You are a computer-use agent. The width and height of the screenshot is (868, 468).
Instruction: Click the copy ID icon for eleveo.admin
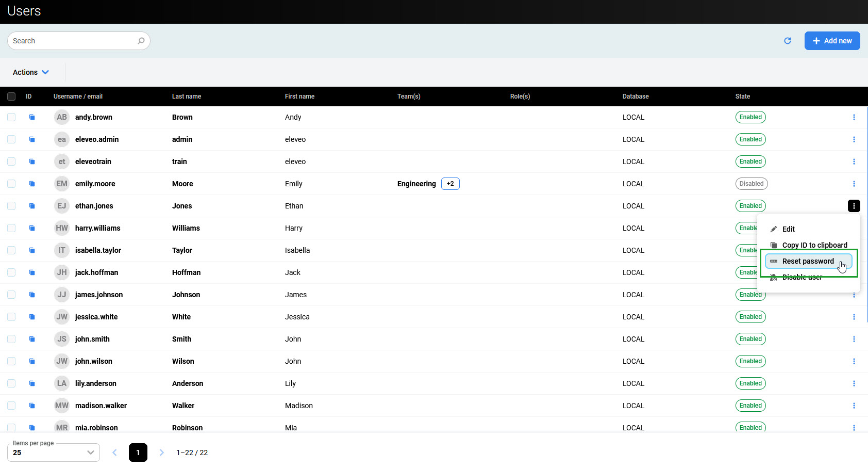(x=32, y=139)
